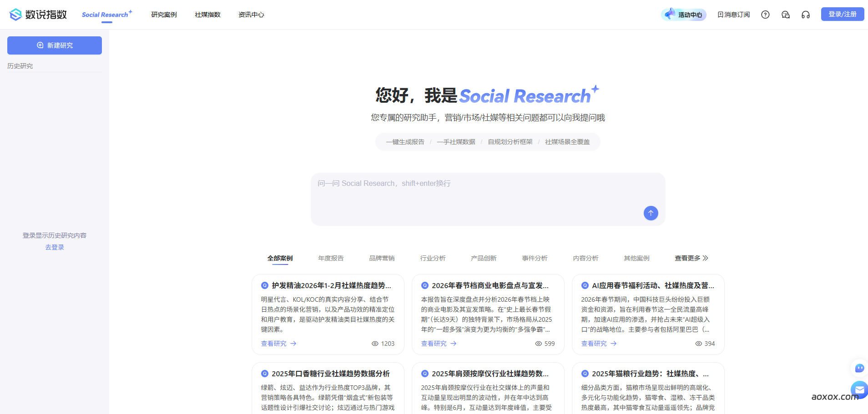This screenshot has height=414, width=868.
Task: Open the 活动中心 banner
Action: click(x=683, y=15)
